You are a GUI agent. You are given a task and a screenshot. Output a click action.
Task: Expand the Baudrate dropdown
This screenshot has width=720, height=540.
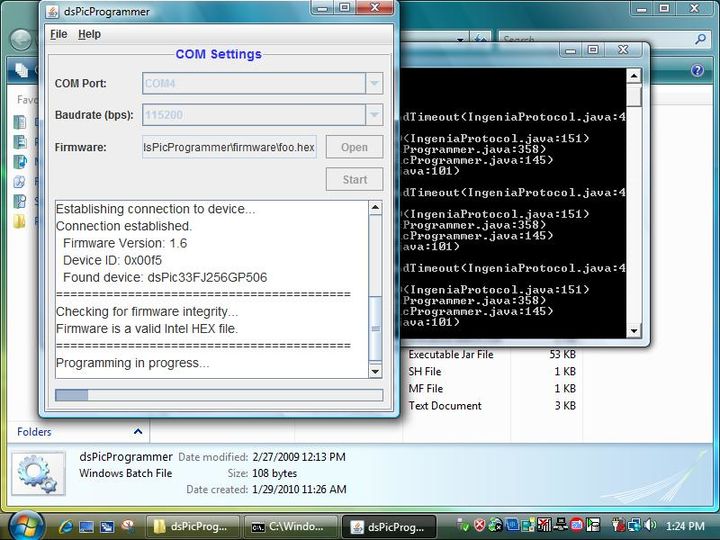(x=374, y=115)
